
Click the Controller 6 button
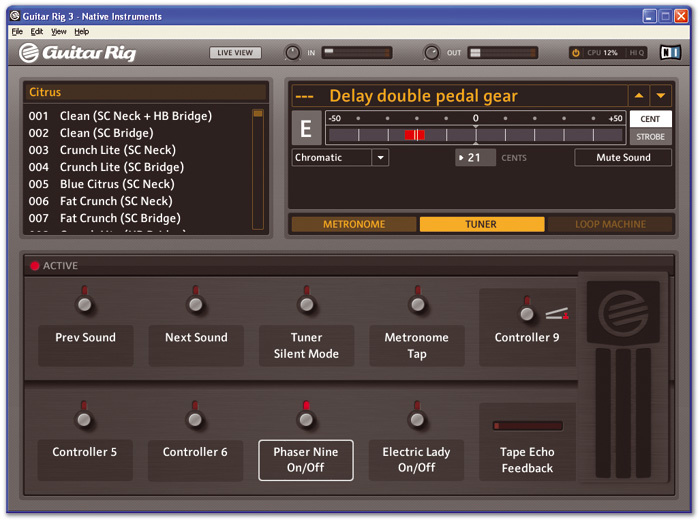pos(195,460)
